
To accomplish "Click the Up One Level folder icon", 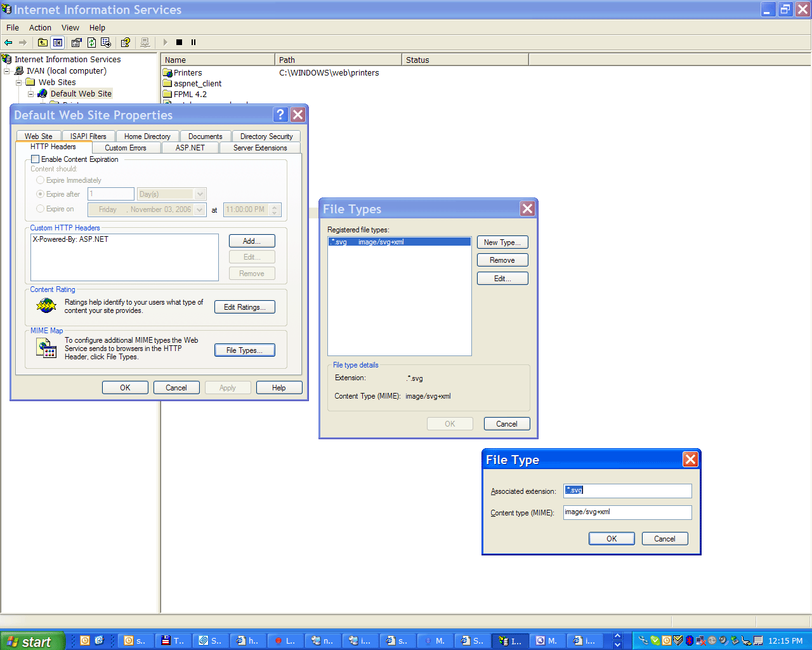I will tap(43, 43).
